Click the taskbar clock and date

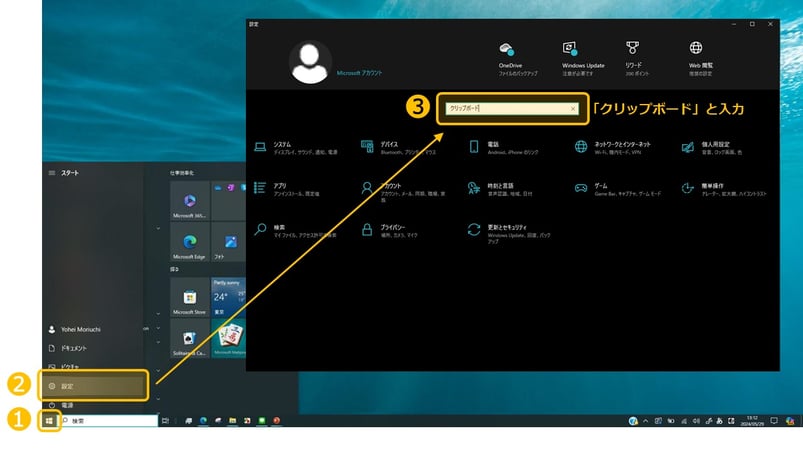(752, 421)
